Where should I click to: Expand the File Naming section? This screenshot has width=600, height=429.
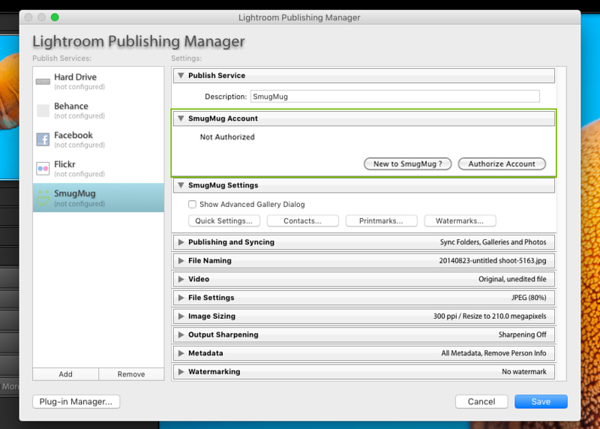181,261
